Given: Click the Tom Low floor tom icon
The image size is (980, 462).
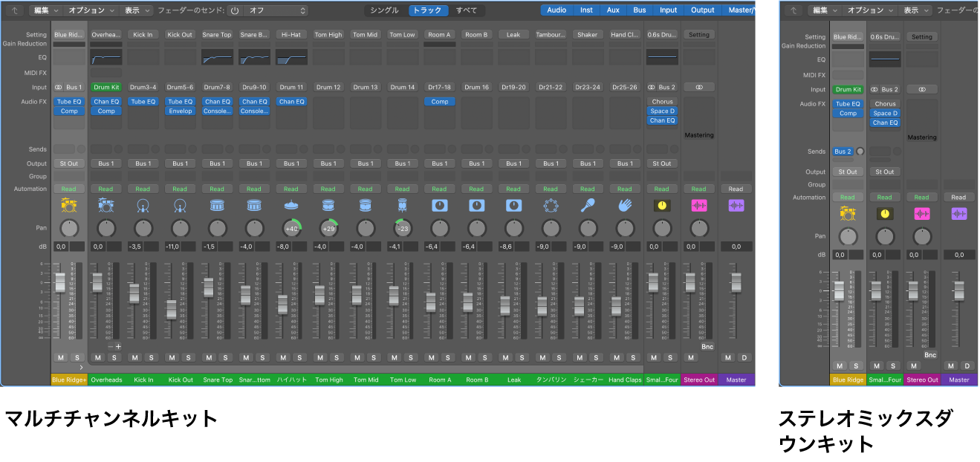Looking at the screenshot, I should point(402,206).
